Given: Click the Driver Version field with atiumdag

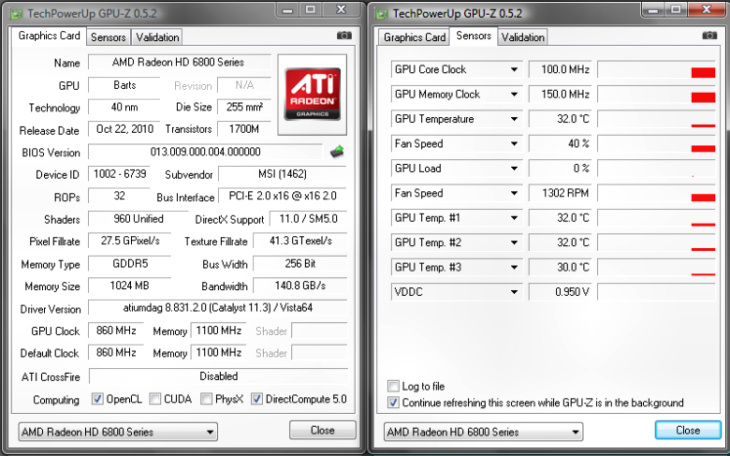Looking at the screenshot, I should 218,308.
